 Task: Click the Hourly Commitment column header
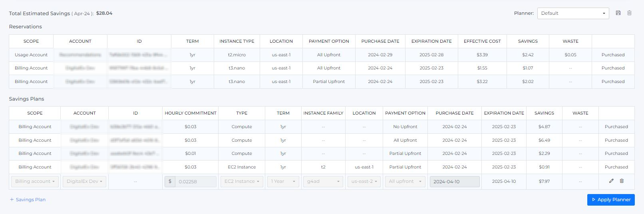pos(190,113)
